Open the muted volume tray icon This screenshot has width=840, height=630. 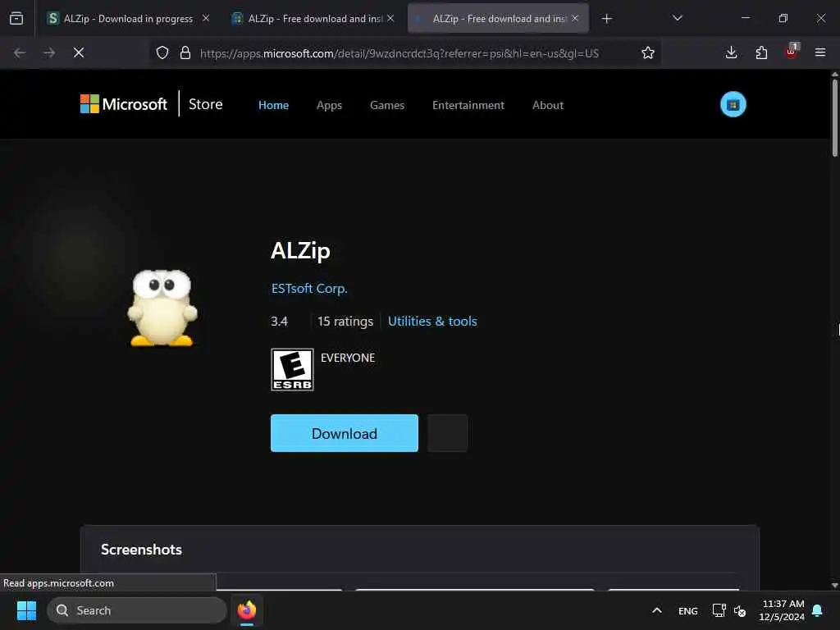(740, 610)
